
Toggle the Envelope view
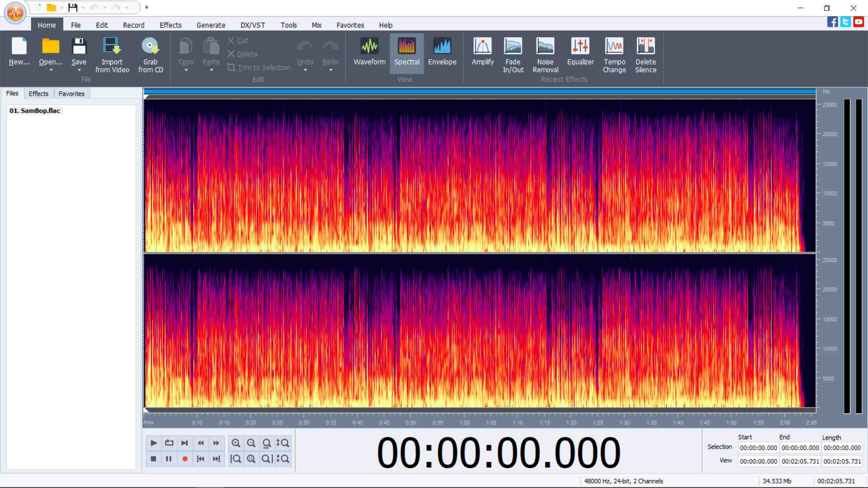pyautogui.click(x=442, y=51)
